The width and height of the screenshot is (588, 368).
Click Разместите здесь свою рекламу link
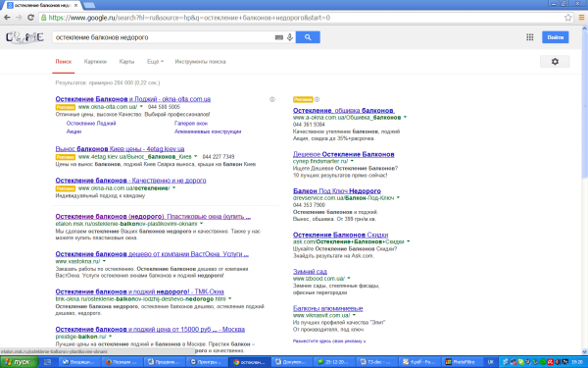[329, 341]
